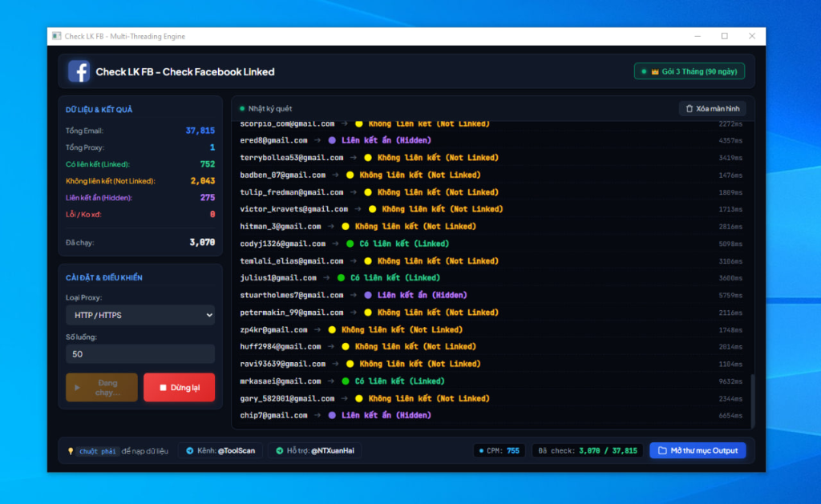The height and width of the screenshot is (504, 821).
Task: Click the play icon on Đang chạy button
Action: (77, 387)
